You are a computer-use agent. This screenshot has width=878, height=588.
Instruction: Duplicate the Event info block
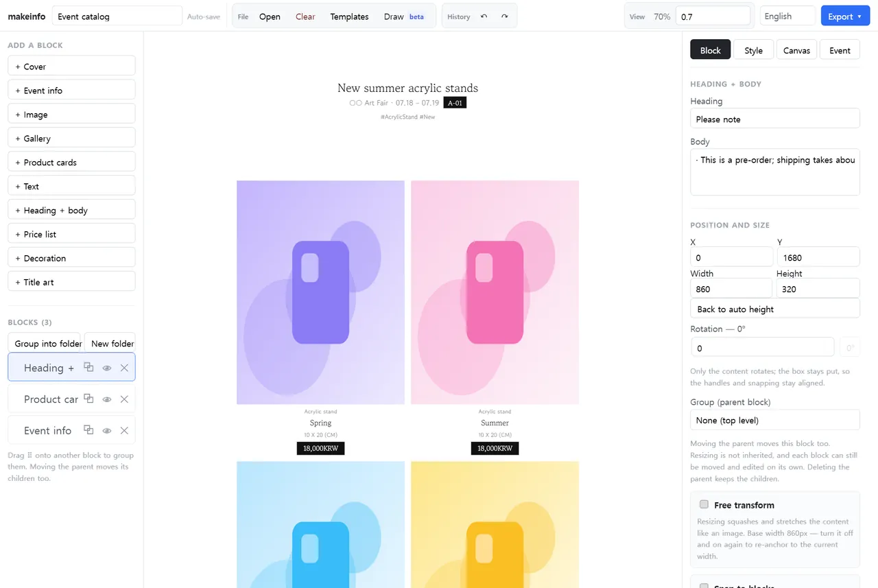pyautogui.click(x=88, y=431)
